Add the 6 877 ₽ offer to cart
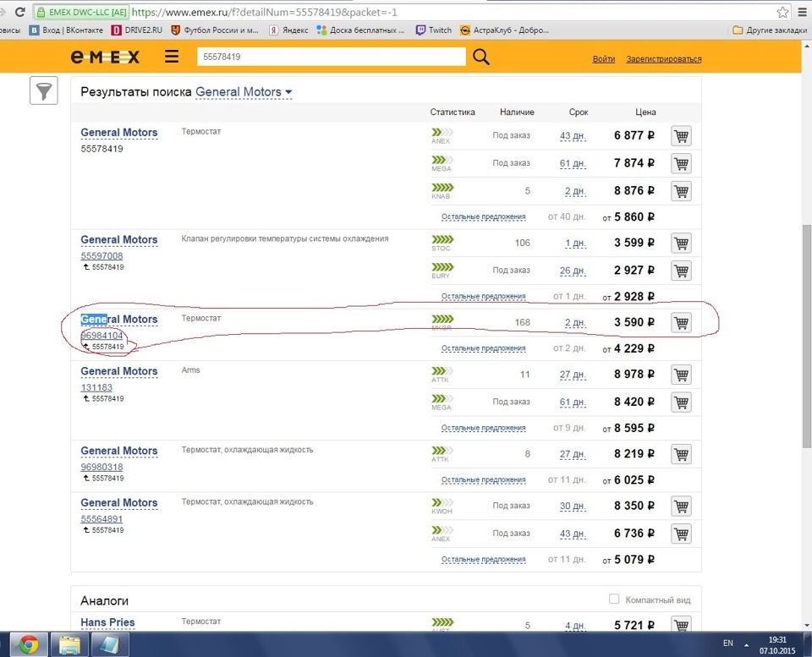The height and width of the screenshot is (657, 812). point(681,135)
